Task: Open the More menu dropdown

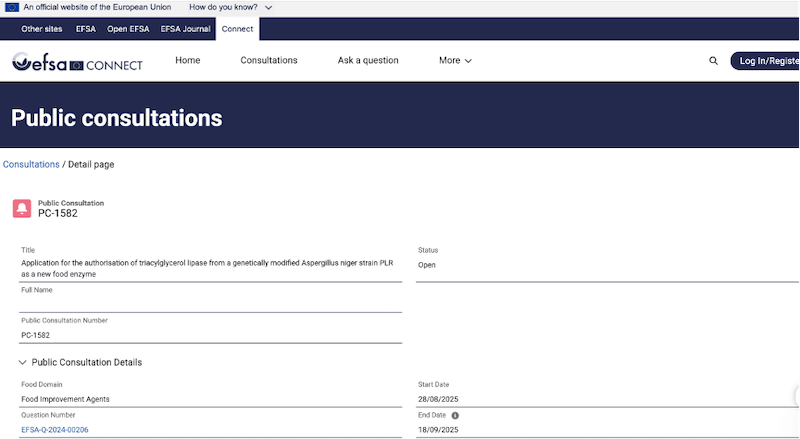Action: 455,61
